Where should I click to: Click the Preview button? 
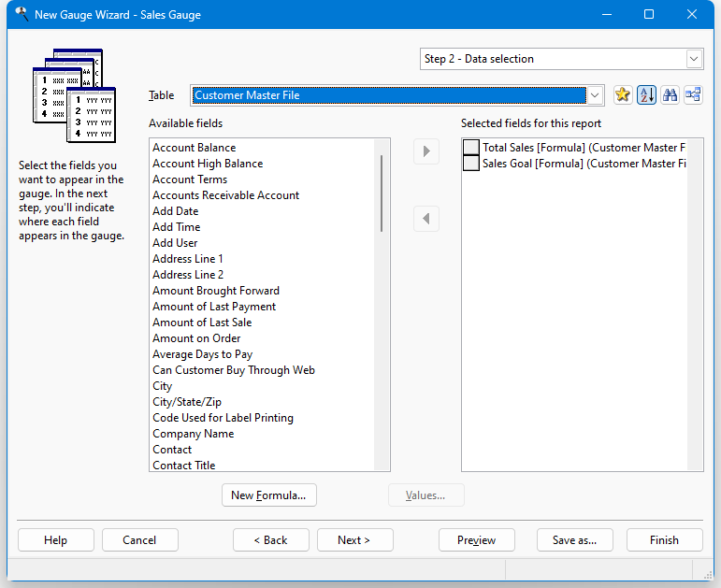click(x=477, y=539)
